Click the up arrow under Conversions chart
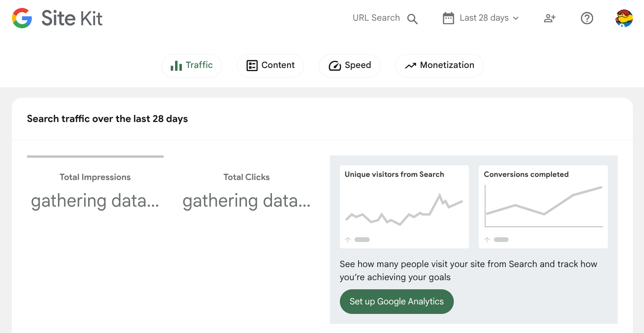The image size is (644, 333). (487, 240)
